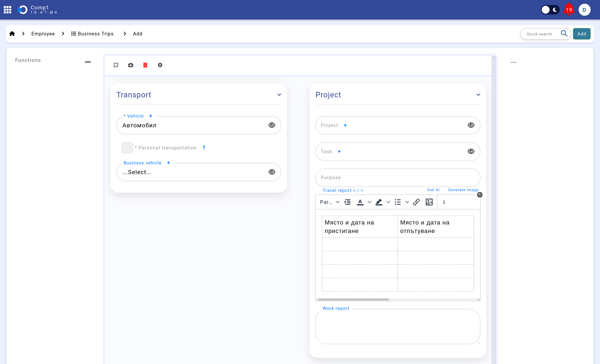Screen dimensions: 600x364
Task: Click the Comp1 logo icon
Action: coord(23,10)
